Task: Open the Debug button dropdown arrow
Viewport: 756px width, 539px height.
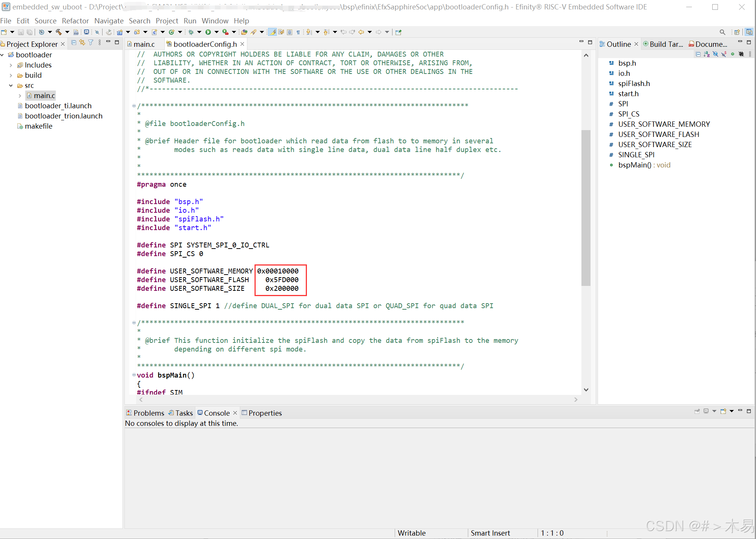Action: [199, 32]
